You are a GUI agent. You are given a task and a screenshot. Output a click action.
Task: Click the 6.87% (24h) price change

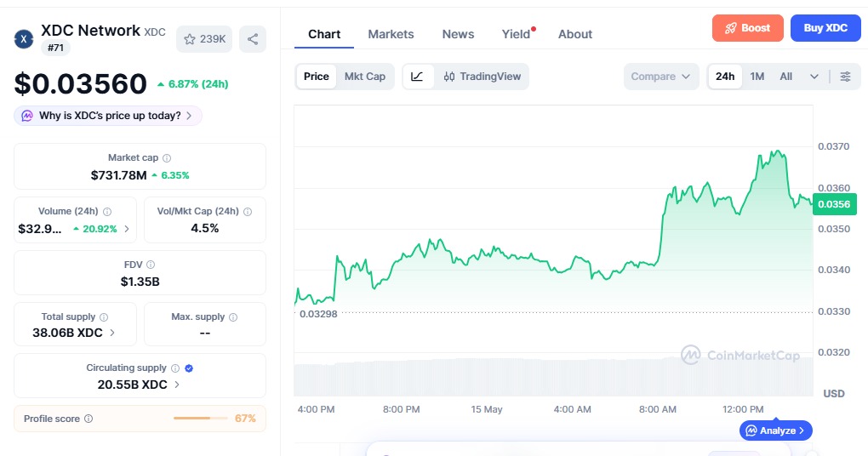click(x=192, y=84)
